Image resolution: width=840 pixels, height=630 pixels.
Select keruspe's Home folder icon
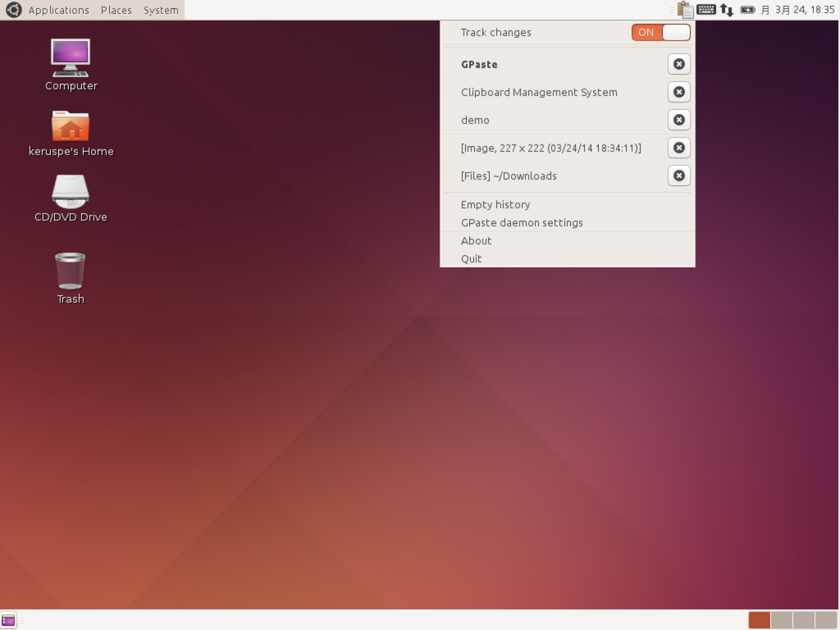point(71,134)
